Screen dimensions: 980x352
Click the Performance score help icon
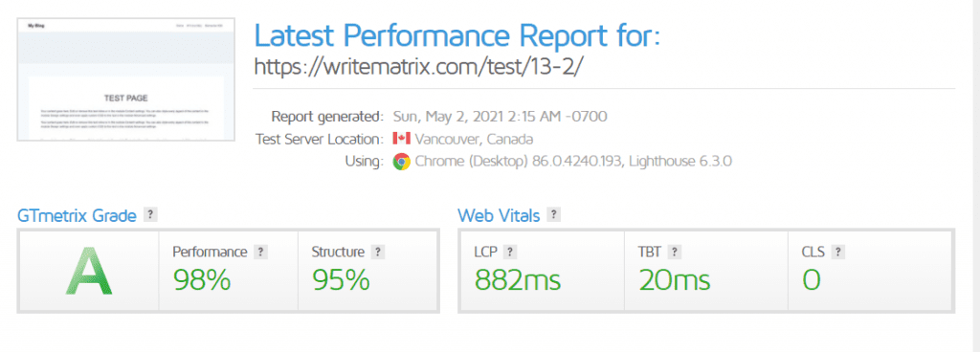[x=260, y=253]
